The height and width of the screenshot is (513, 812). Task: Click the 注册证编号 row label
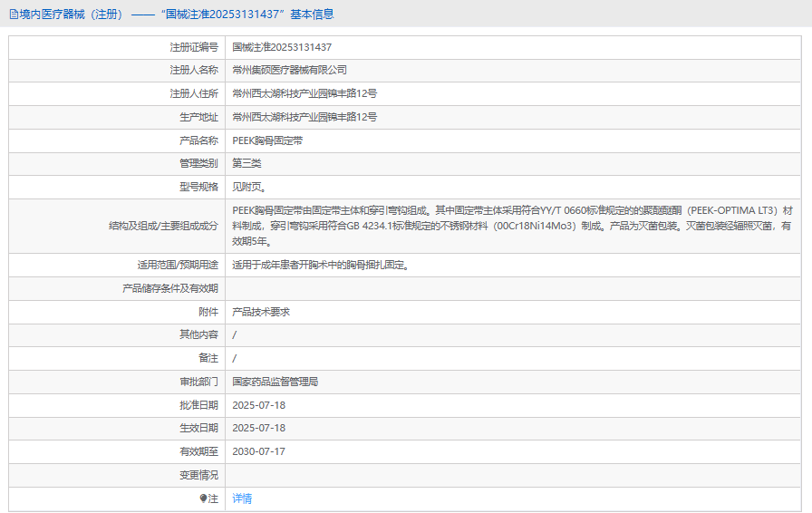pyautogui.click(x=194, y=47)
